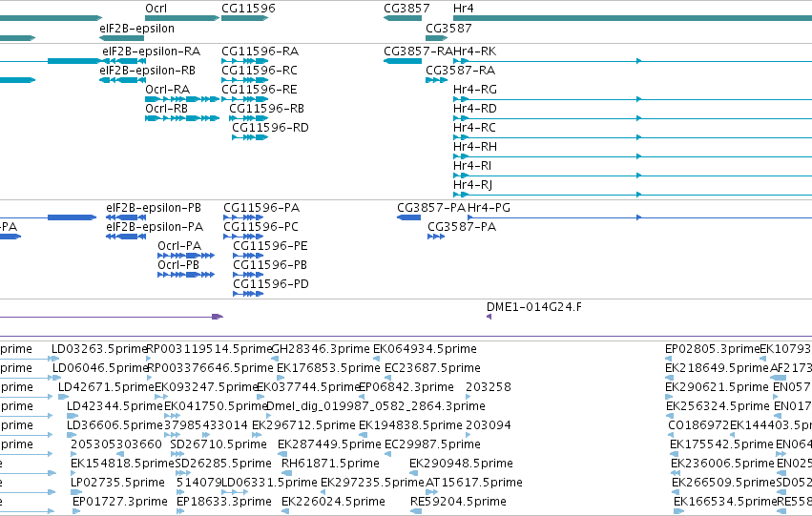Click the LD03263.5prime EST label
This screenshot has height=516, width=812.
click(x=99, y=349)
